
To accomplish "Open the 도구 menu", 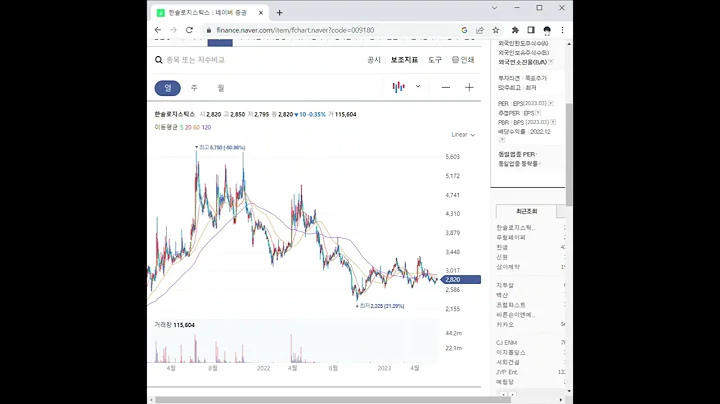I will coord(434,60).
